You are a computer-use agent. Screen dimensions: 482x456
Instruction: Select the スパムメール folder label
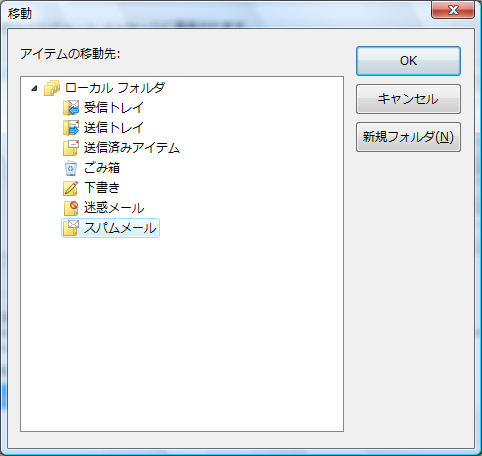pos(120,228)
